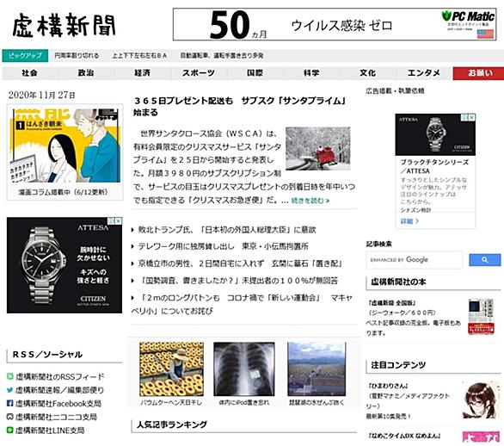Expand 詳細 chevron in ATTESA ad

click(x=409, y=221)
